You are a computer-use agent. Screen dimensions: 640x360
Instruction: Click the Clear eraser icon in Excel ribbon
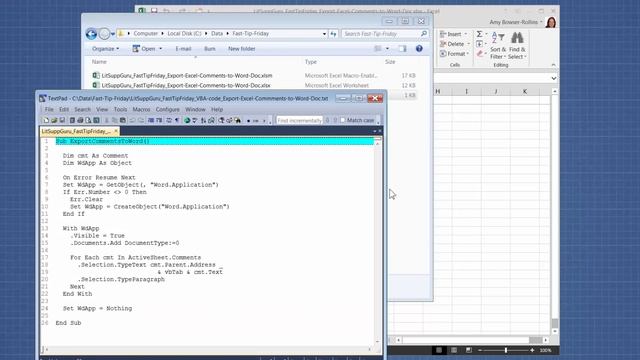(480, 53)
